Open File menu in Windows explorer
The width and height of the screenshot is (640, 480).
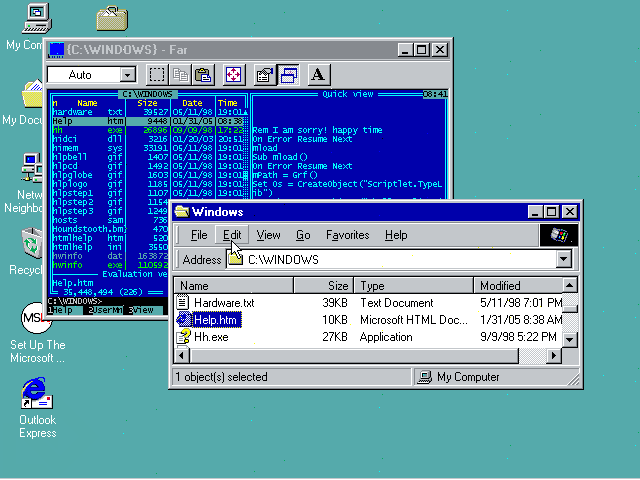pyautogui.click(x=199, y=235)
